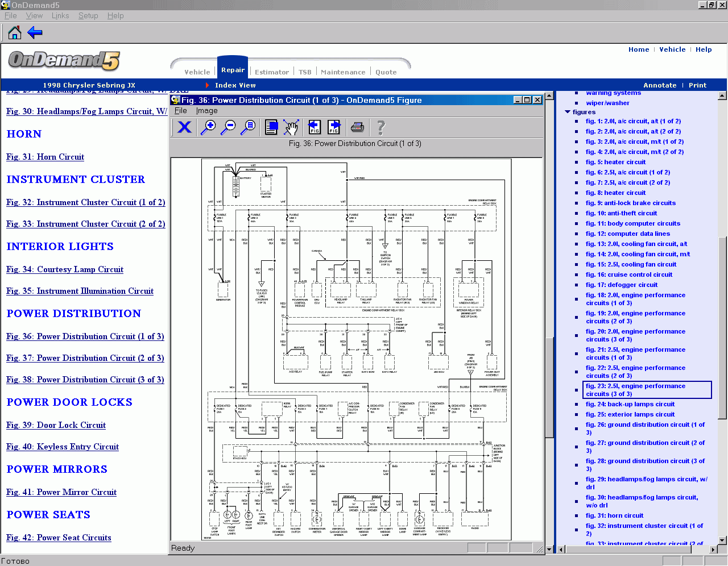Click the fit page view icon
728x566 pixels.
tap(271, 127)
